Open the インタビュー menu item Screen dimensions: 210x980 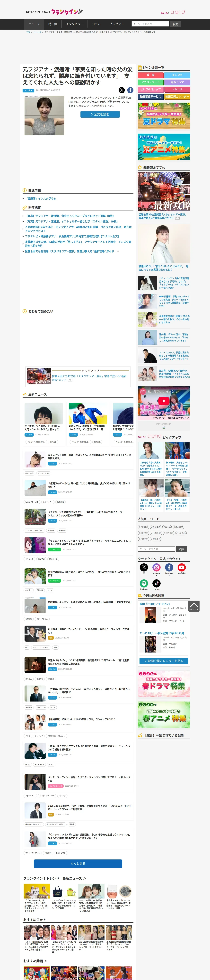tap(74, 24)
